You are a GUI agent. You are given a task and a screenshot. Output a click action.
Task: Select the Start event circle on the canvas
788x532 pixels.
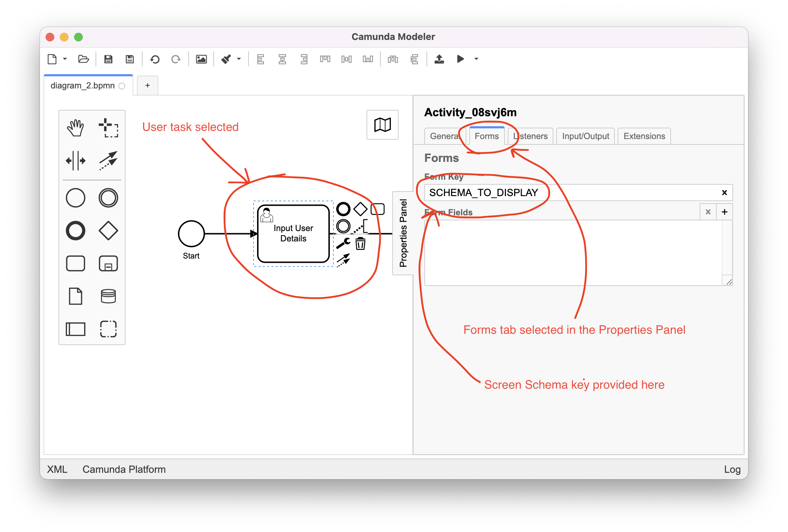(191, 234)
